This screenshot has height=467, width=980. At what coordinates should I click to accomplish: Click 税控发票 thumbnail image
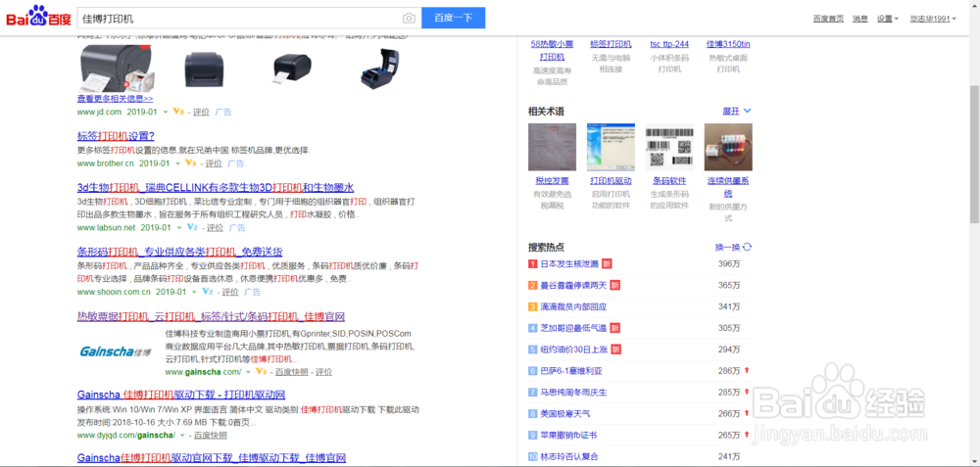552,147
